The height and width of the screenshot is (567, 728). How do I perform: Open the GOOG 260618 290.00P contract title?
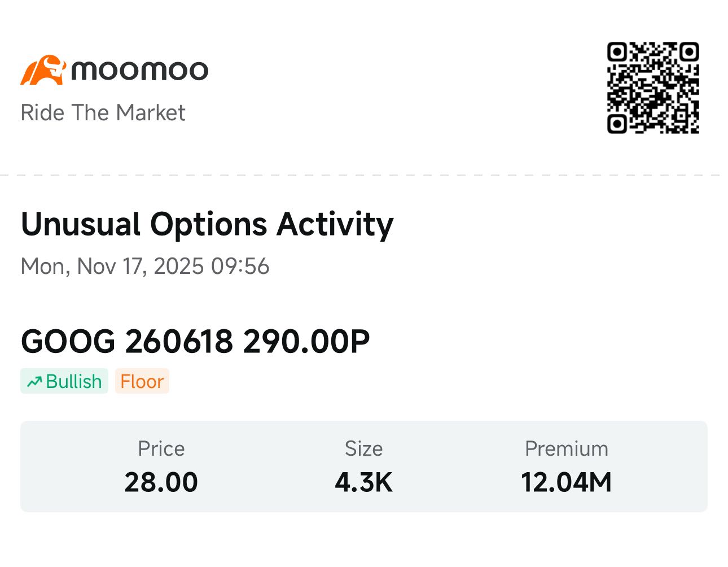[195, 342]
